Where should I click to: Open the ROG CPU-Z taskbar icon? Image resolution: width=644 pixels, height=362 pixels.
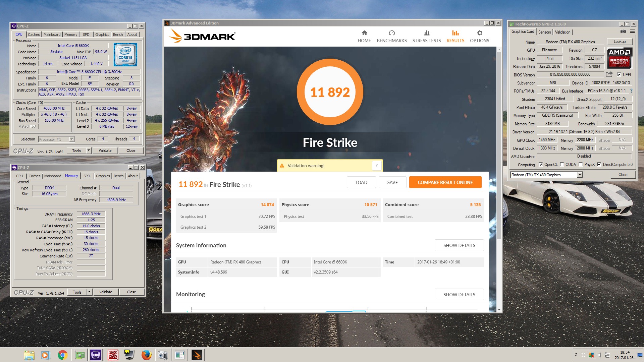click(x=113, y=355)
